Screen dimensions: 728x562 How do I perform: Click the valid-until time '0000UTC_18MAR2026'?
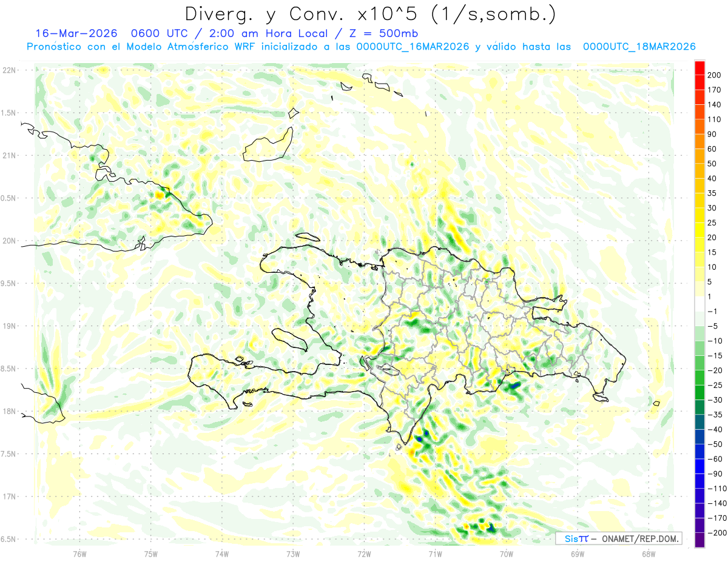tap(639, 47)
